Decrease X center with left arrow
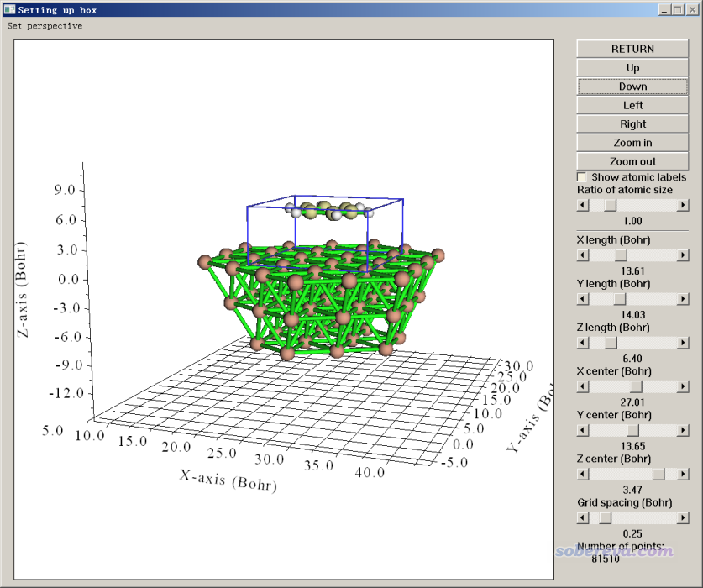This screenshot has height=588, width=703. pos(583,386)
